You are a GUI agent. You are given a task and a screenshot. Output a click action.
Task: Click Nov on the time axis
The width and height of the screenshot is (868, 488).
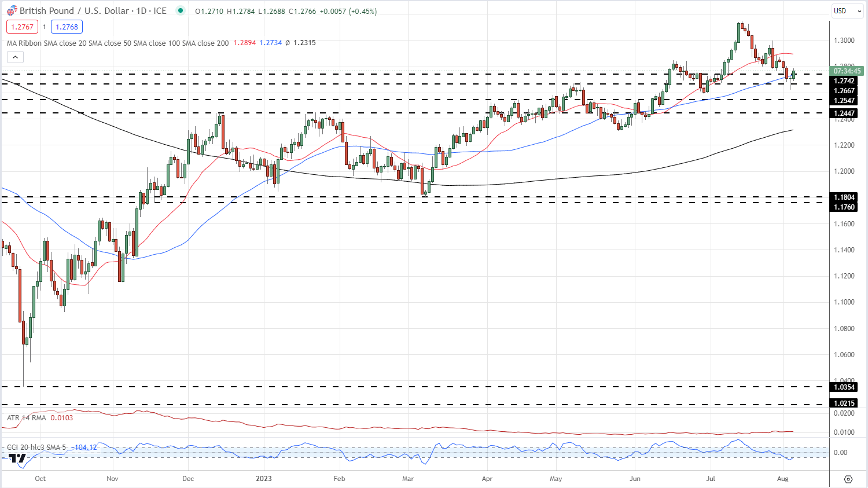click(113, 479)
